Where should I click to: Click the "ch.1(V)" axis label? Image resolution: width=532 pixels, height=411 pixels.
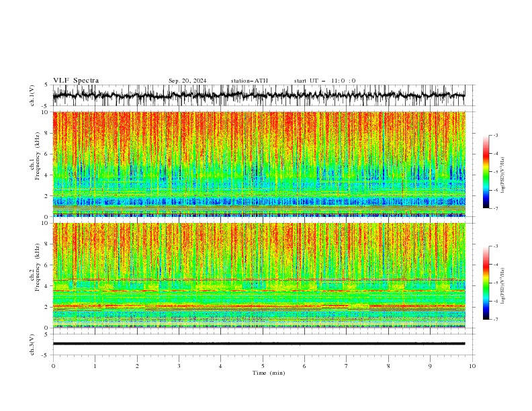(32, 95)
